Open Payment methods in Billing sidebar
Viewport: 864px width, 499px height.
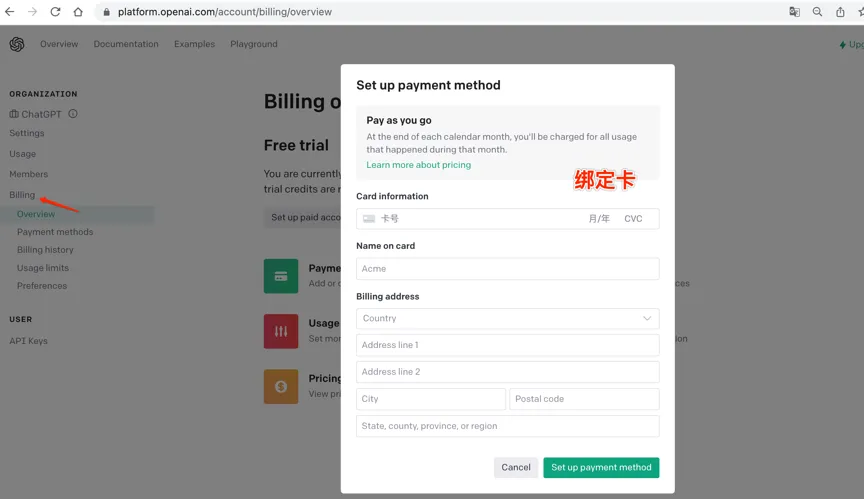click(x=55, y=232)
